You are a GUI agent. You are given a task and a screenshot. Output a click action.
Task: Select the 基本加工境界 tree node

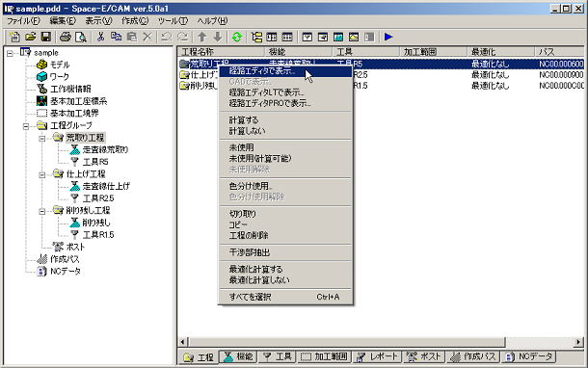(74, 113)
